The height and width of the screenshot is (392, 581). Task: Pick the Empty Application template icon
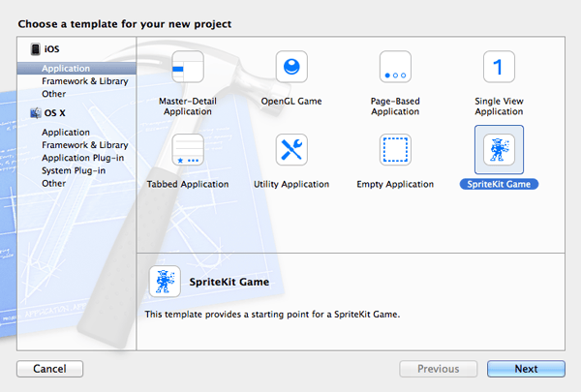click(395, 150)
